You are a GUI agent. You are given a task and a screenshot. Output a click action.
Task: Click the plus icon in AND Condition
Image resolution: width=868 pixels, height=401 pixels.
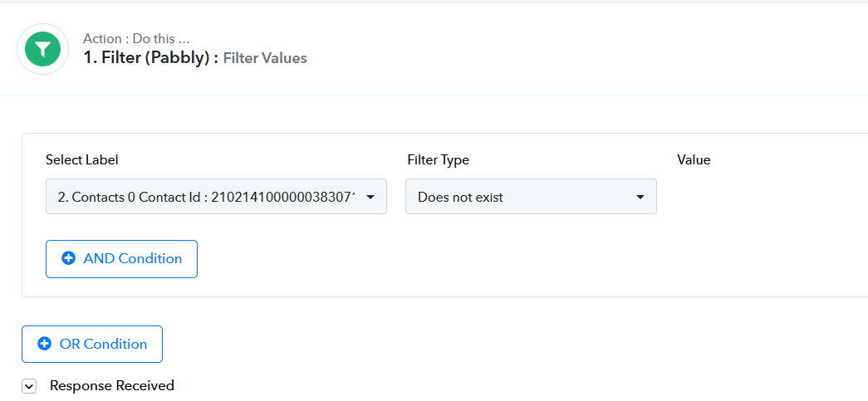[69, 258]
